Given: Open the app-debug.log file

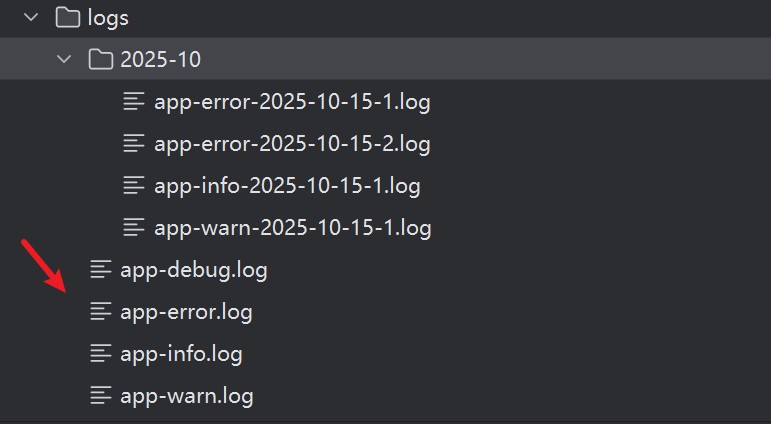Looking at the screenshot, I should [x=193, y=269].
